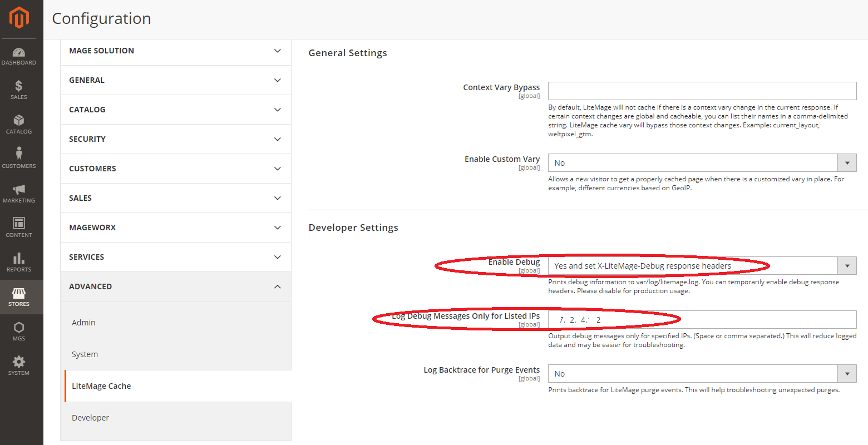This screenshot has height=445, width=868.
Task: Click the Enable Custom Vary label
Action: pyautogui.click(x=502, y=159)
